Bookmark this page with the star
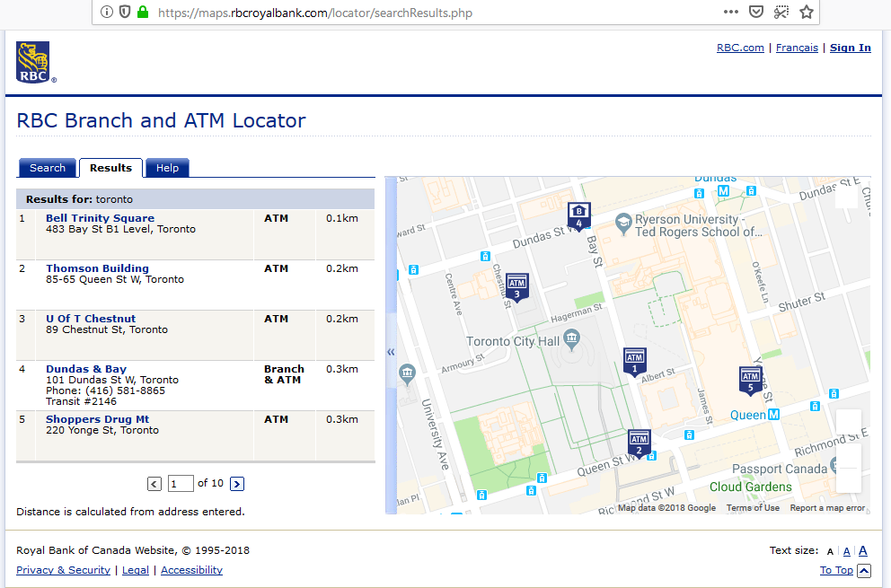The image size is (891, 588). click(807, 12)
